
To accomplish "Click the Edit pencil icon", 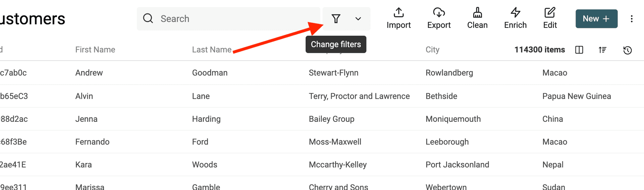I will pos(550,13).
